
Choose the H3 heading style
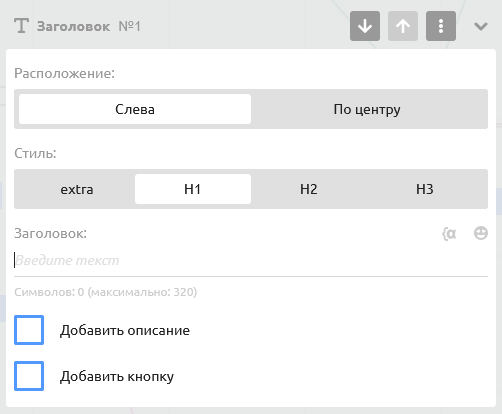[x=425, y=189]
